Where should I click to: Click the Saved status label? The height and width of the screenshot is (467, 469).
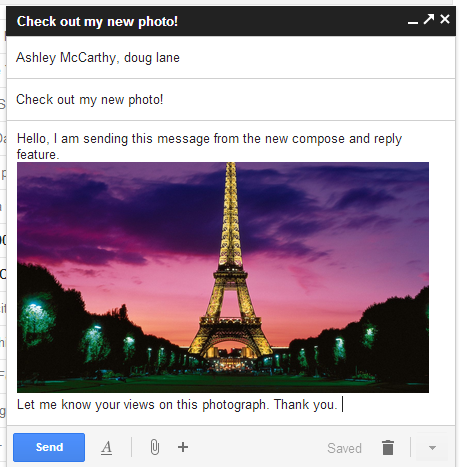344,448
